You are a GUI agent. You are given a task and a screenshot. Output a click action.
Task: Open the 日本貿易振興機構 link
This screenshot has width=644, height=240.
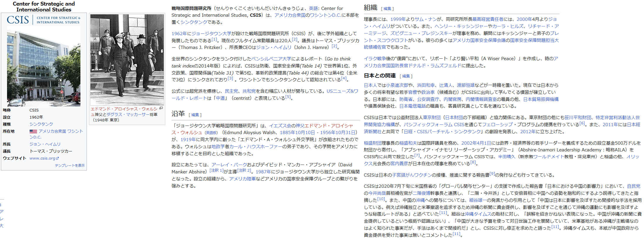[x=541, y=99]
